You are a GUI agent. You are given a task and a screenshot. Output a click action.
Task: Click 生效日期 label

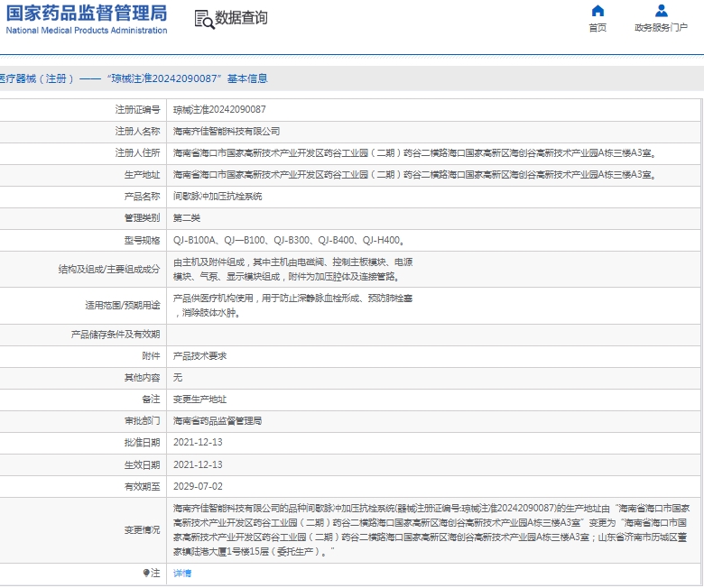(x=142, y=465)
